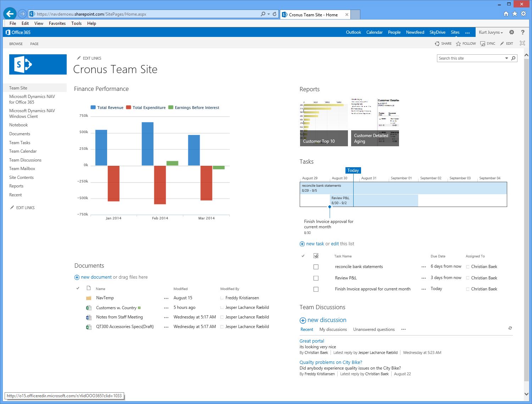Expand more discussion views ellipsis
The height and width of the screenshot is (404, 532).
point(403,329)
